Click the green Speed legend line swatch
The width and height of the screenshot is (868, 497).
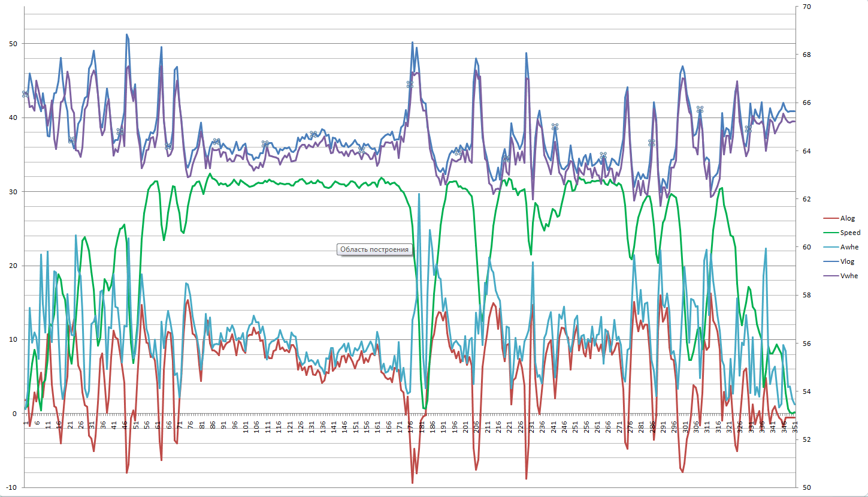[x=831, y=233]
